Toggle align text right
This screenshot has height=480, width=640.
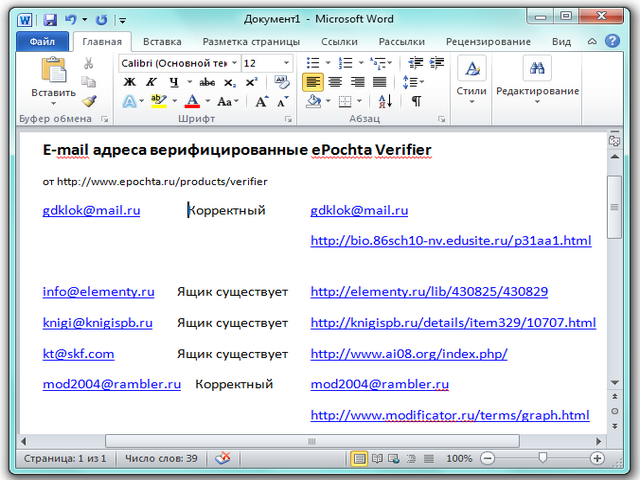pos(358,82)
